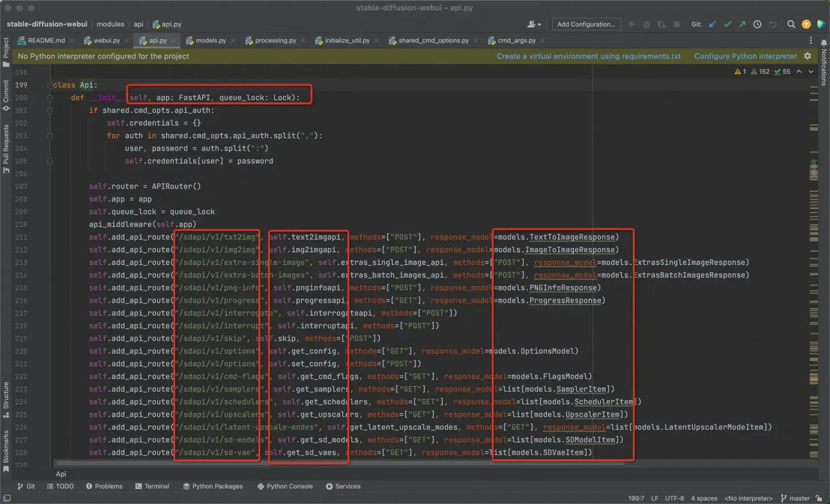Open Search Everywhere magnifier icon
The image size is (830, 504).
pyautogui.click(x=791, y=24)
